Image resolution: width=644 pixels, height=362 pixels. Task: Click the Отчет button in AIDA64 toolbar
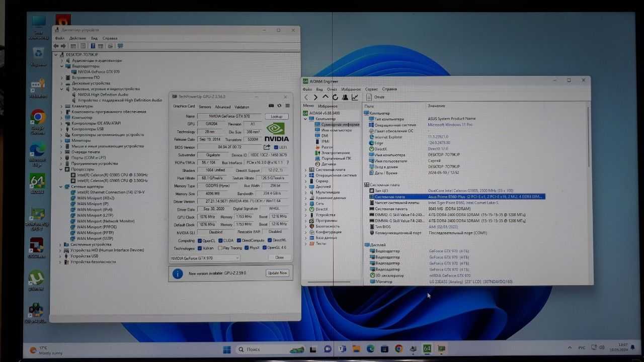coord(376,97)
